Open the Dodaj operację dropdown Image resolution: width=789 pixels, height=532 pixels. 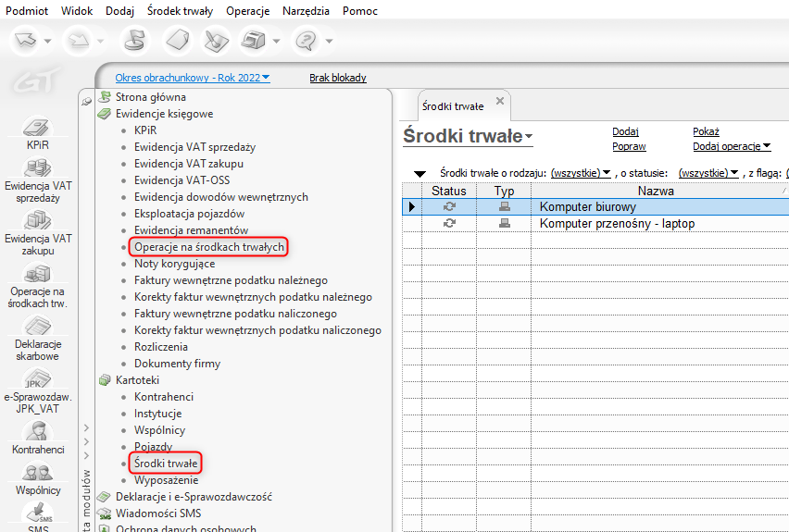(732, 146)
